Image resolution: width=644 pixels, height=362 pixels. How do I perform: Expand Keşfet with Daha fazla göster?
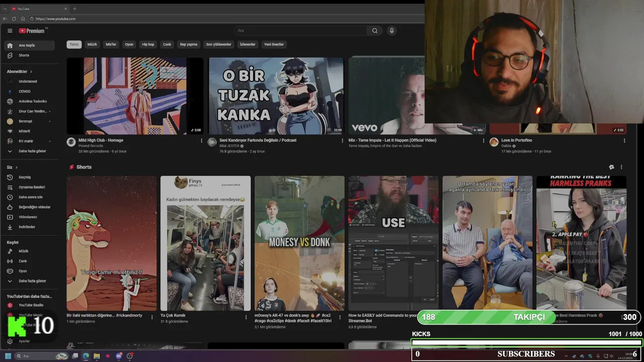pyautogui.click(x=29, y=281)
